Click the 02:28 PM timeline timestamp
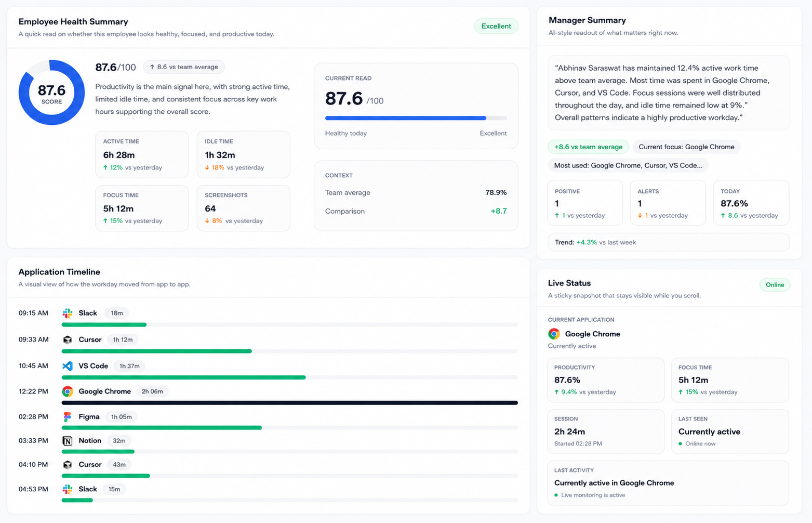This screenshot has width=812, height=523. [x=33, y=416]
